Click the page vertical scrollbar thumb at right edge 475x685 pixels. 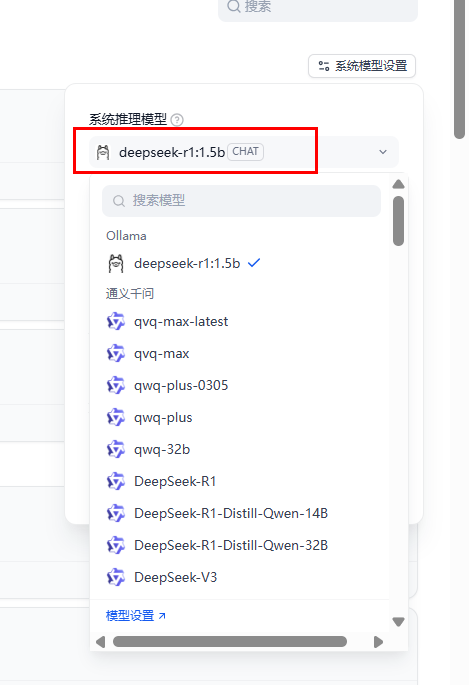pyautogui.click(x=459, y=68)
